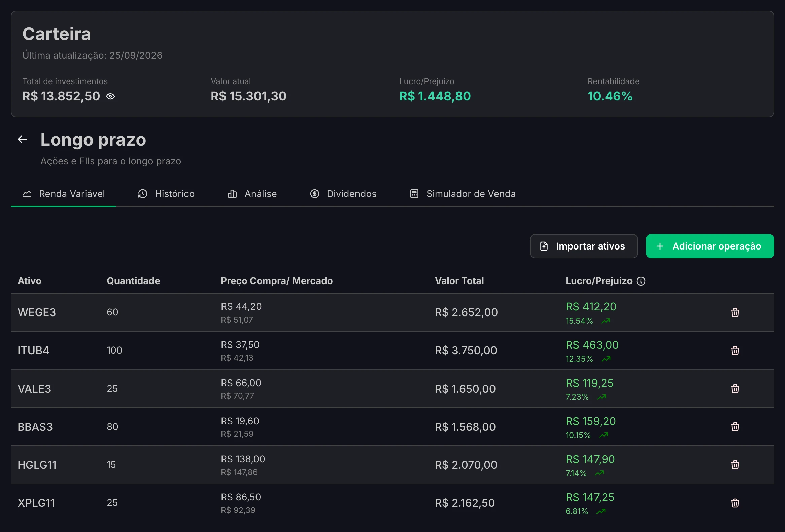Click the portfolio value R$ 15.301,30
The width and height of the screenshot is (785, 532).
249,96
